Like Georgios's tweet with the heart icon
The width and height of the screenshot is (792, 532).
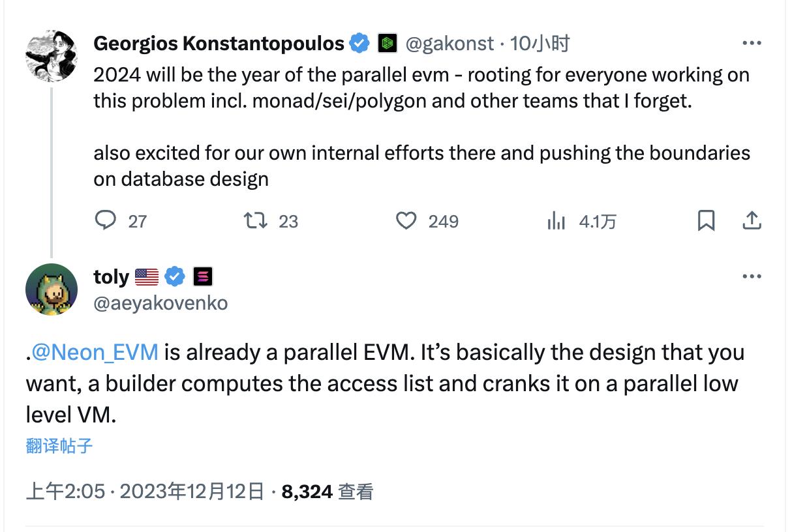pyautogui.click(x=406, y=221)
